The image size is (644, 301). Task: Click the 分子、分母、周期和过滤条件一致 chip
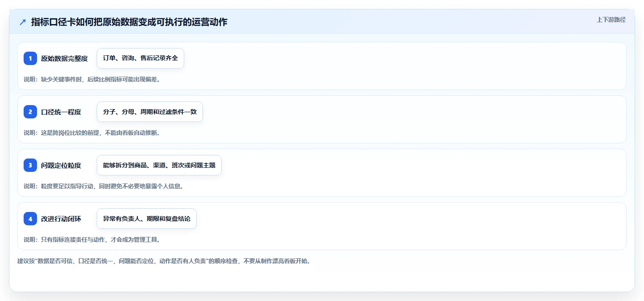150,112
